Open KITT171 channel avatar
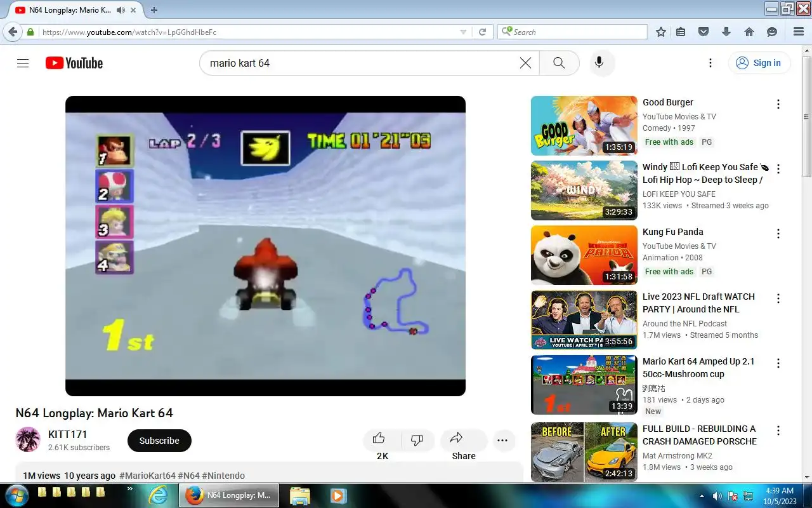The height and width of the screenshot is (508, 812). pos(28,439)
